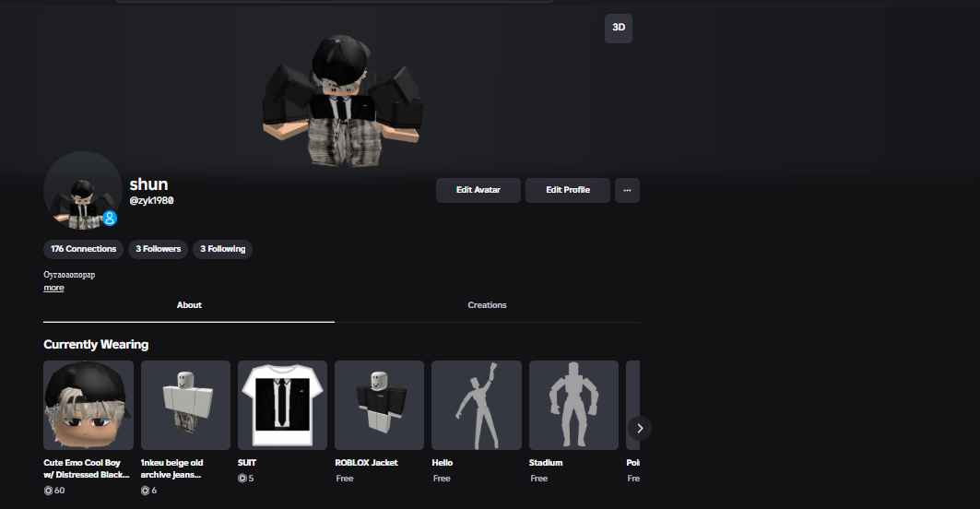This screenshot has width=980, height=509.
Task: Click the Currently Wearing heading
Action: point(96,345)
